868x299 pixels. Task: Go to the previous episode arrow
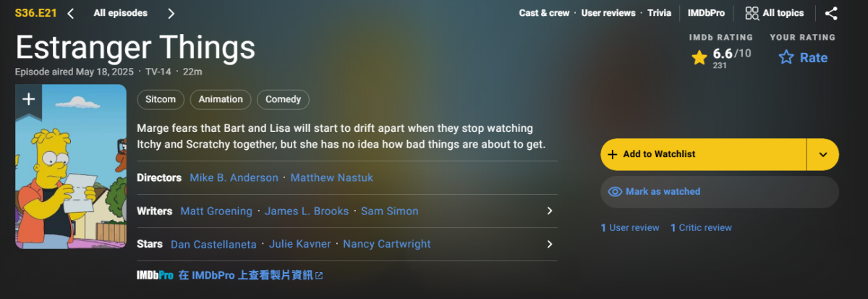(x=71, y=13)
